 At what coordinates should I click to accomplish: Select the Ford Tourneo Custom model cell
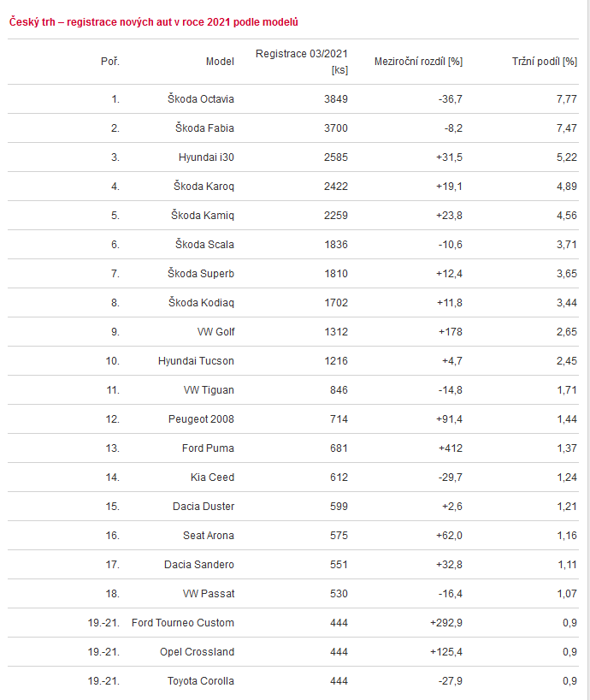[183, 623]
